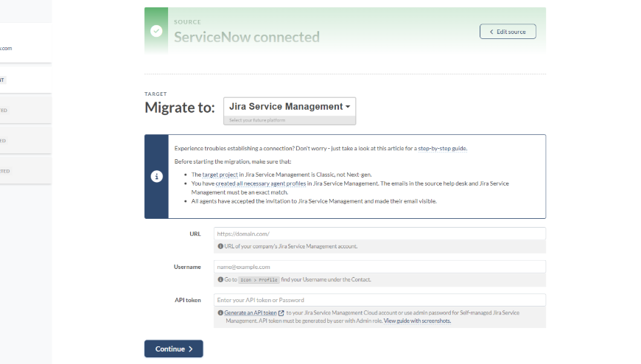Click the info icon under the URL field

click(220, 246)
